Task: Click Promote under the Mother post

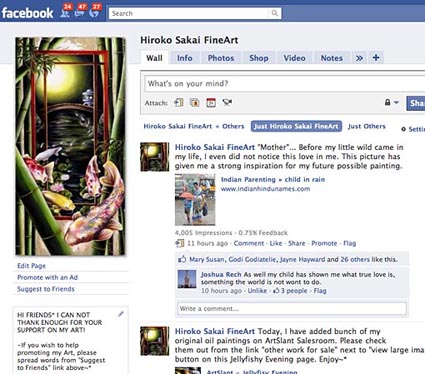Action: tap(324, 243)
